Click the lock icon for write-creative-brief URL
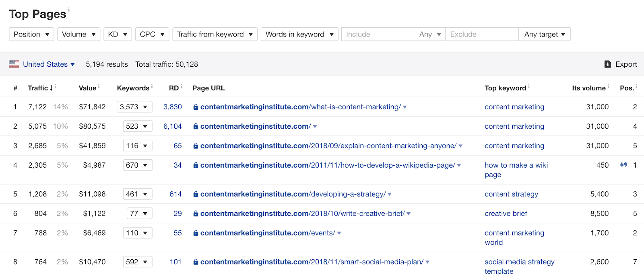The image size is (644, 279). point(196,213)
